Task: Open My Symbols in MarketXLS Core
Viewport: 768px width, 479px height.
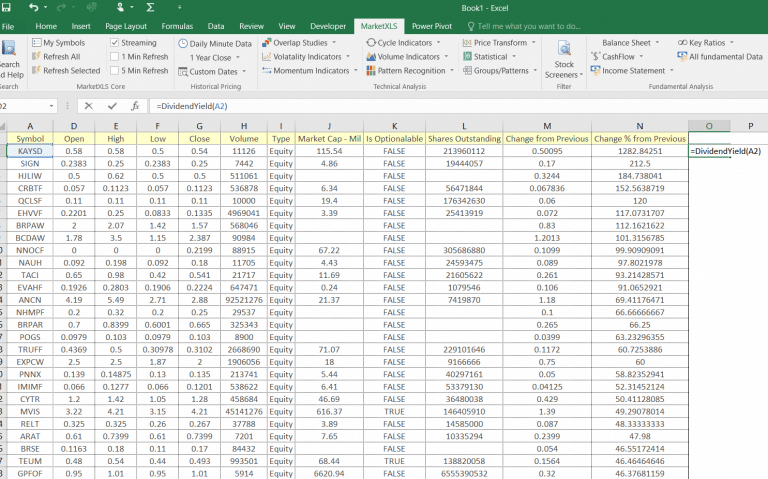Action: click(58, 43)
